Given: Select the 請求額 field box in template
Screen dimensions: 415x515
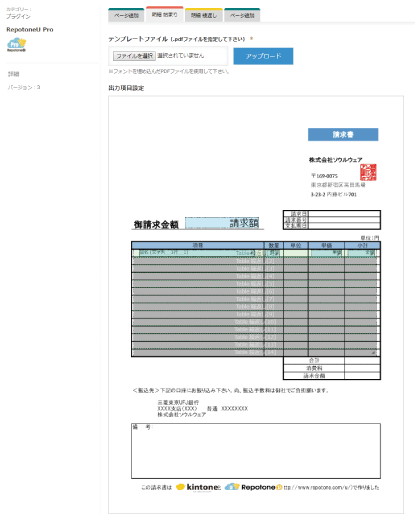Looking at the screenshot, I should [222, 223].
